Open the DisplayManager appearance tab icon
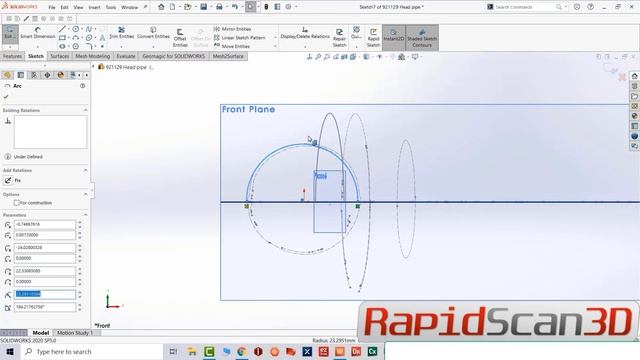 pos(60,75)
